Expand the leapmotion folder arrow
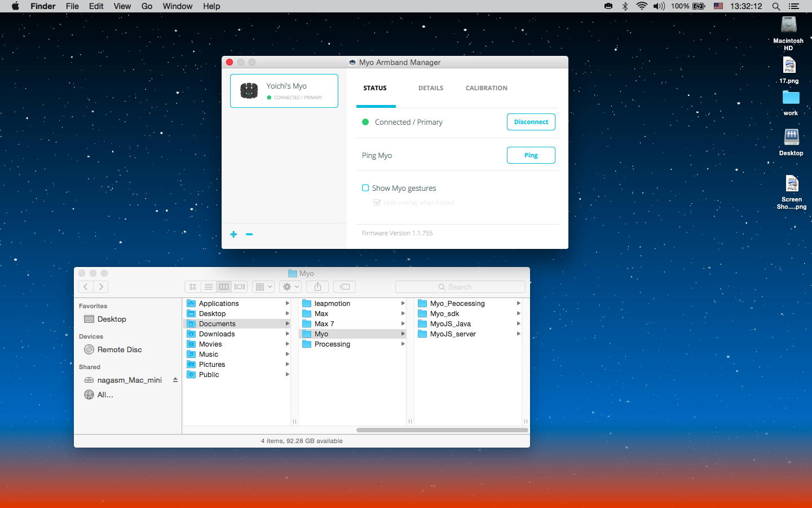Screen dimensions: 812x508 coord(403,304)
